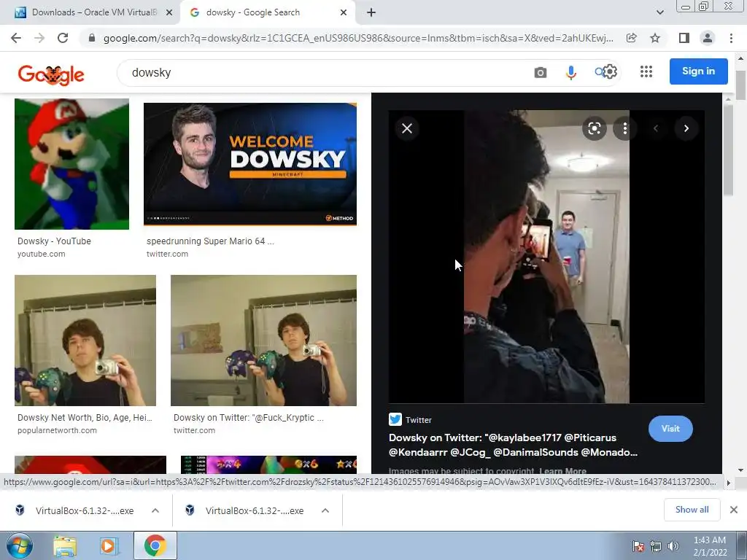
Task: Click popularnetworth.com source text
Action: pyautogui.click(x=57, y=430)
